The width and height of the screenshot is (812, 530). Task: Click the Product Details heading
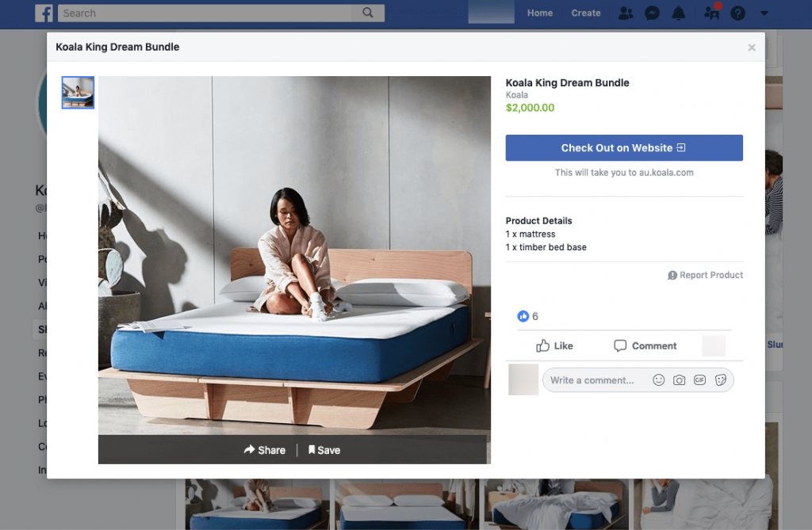click(x=538, y=221)
